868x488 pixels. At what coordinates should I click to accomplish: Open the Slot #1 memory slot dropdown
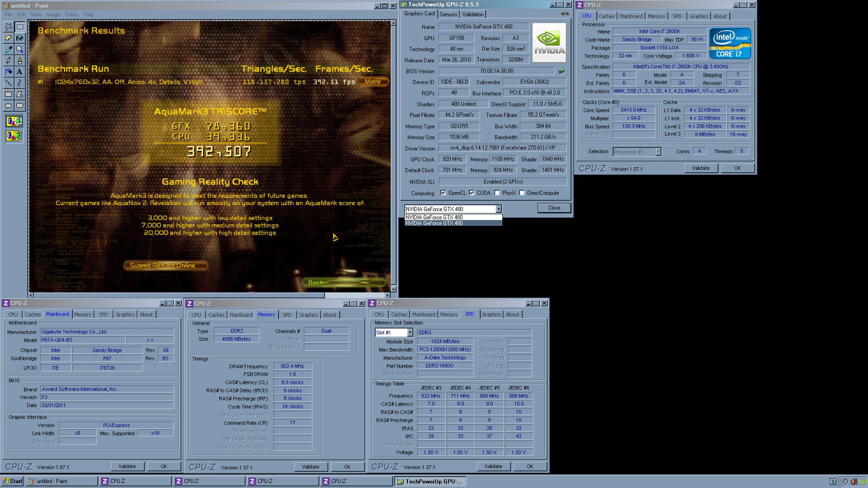click(x=410, y=333)
